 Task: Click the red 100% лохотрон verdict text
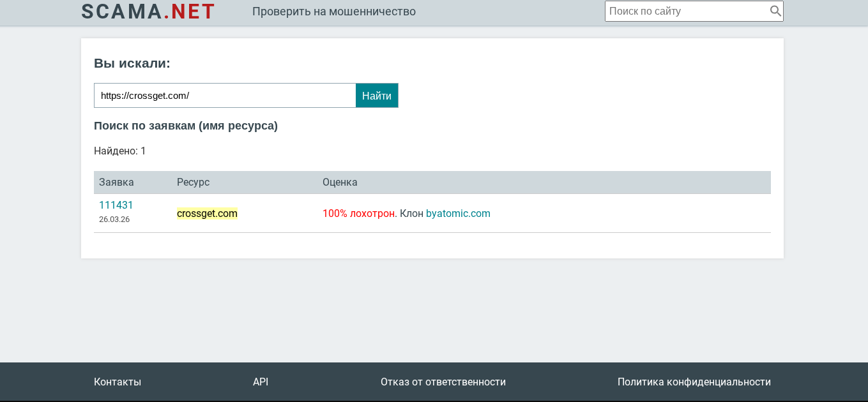coord(358,213)
